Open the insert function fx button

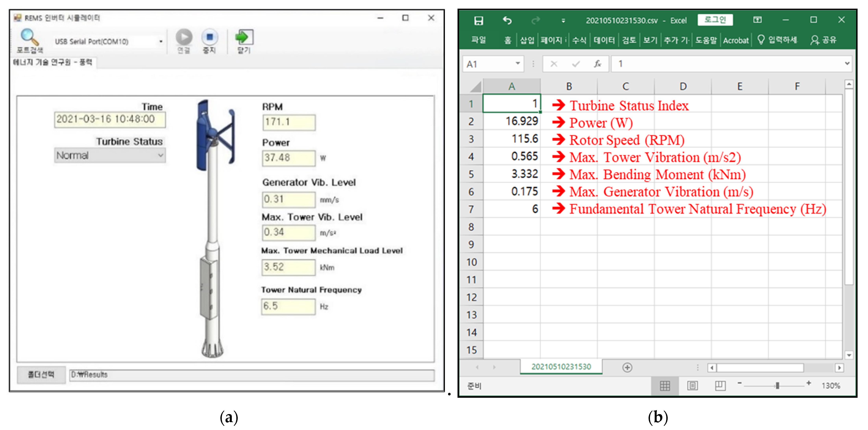coord(597,64)
